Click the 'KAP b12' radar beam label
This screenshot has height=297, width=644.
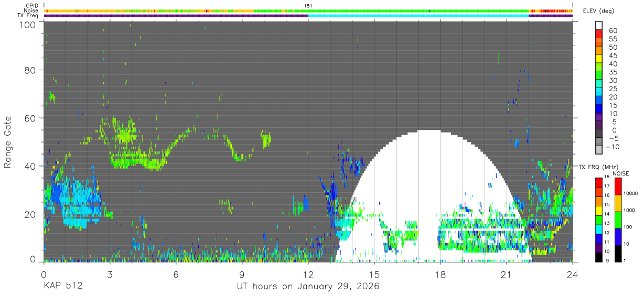point(62,287)
